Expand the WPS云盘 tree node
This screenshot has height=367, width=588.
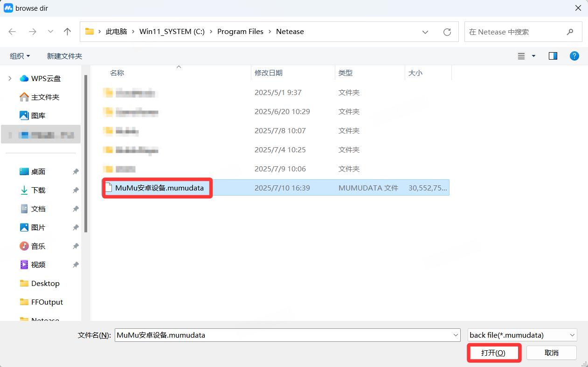point(10,79)
